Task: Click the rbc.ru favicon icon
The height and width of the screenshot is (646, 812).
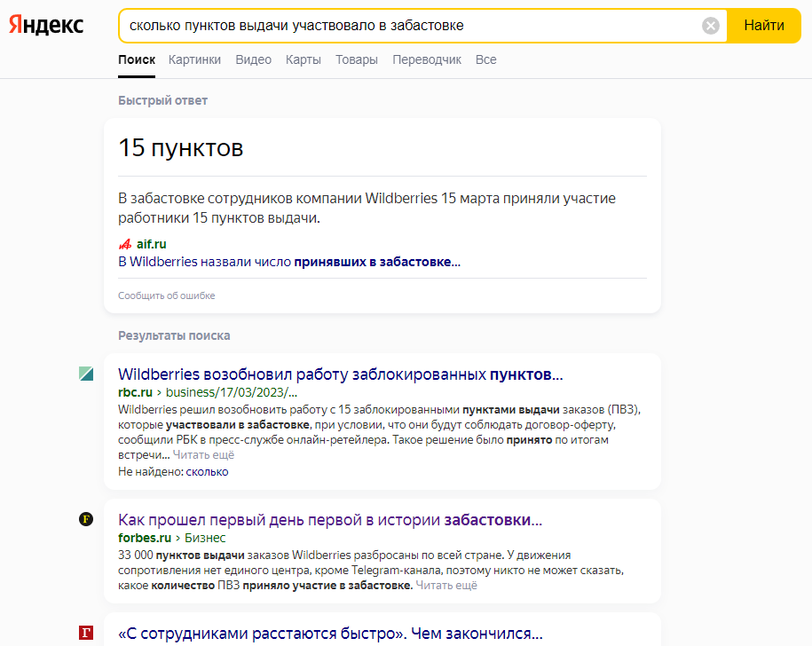Action: click(86, 374)
